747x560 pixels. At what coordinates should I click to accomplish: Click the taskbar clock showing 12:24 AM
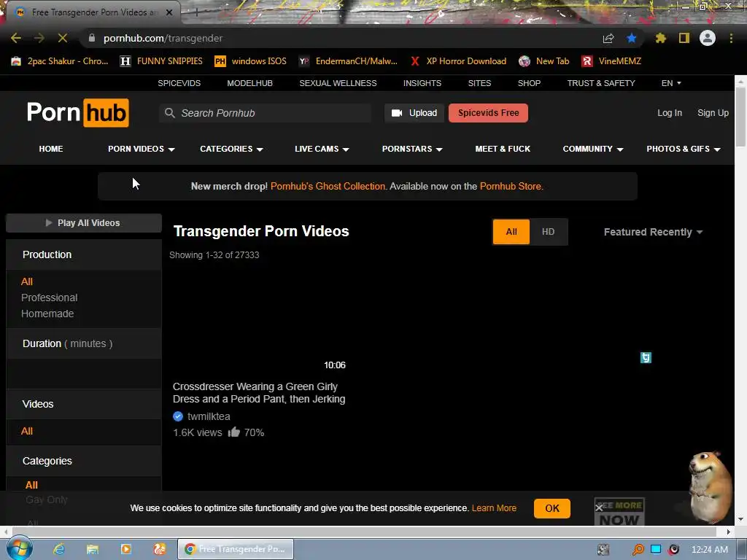709,550
